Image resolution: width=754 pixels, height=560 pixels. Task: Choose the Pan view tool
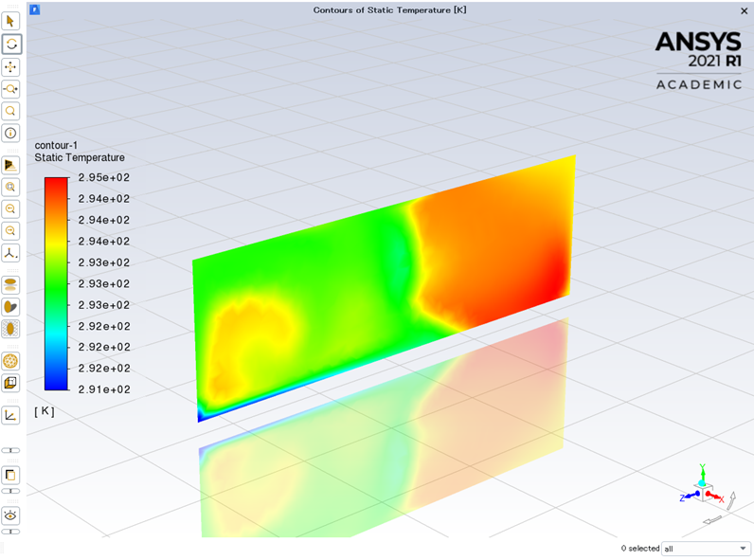(10, 67)
